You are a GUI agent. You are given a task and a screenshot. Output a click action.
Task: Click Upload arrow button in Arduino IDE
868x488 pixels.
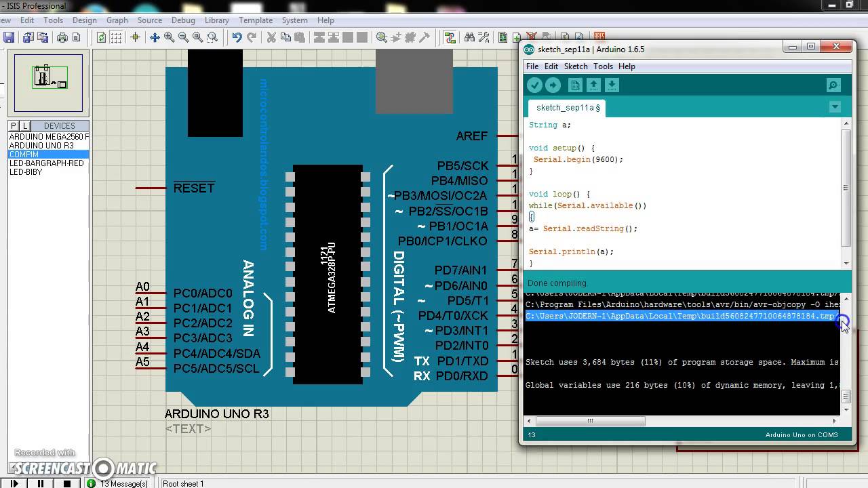[553, 85]
